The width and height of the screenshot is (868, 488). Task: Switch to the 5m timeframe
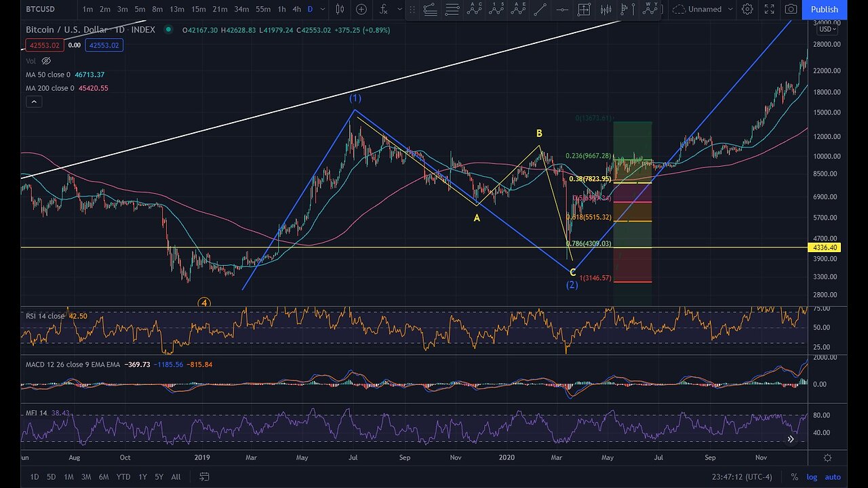(140, 9)
